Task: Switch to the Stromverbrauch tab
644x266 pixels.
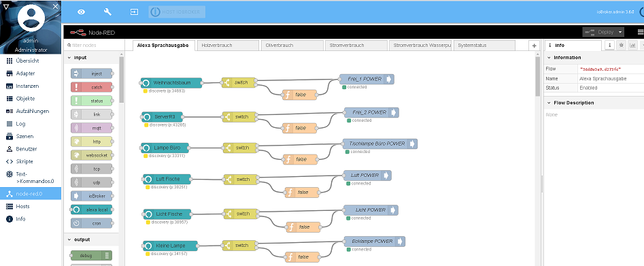Action: (356, 45)
